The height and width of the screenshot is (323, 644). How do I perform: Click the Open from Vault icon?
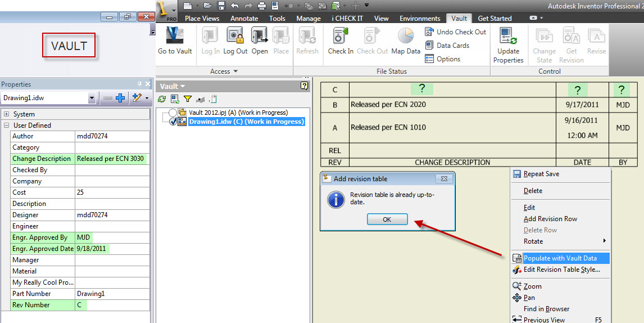(260, 41)
